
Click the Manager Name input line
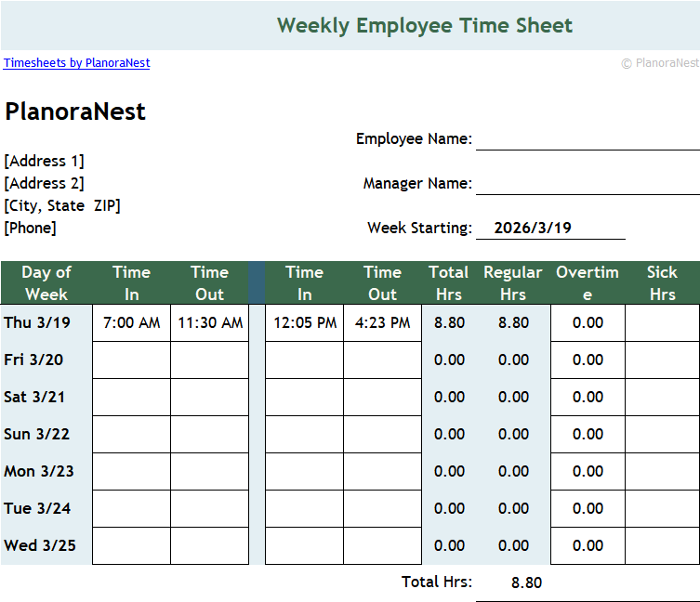(588, 183)
